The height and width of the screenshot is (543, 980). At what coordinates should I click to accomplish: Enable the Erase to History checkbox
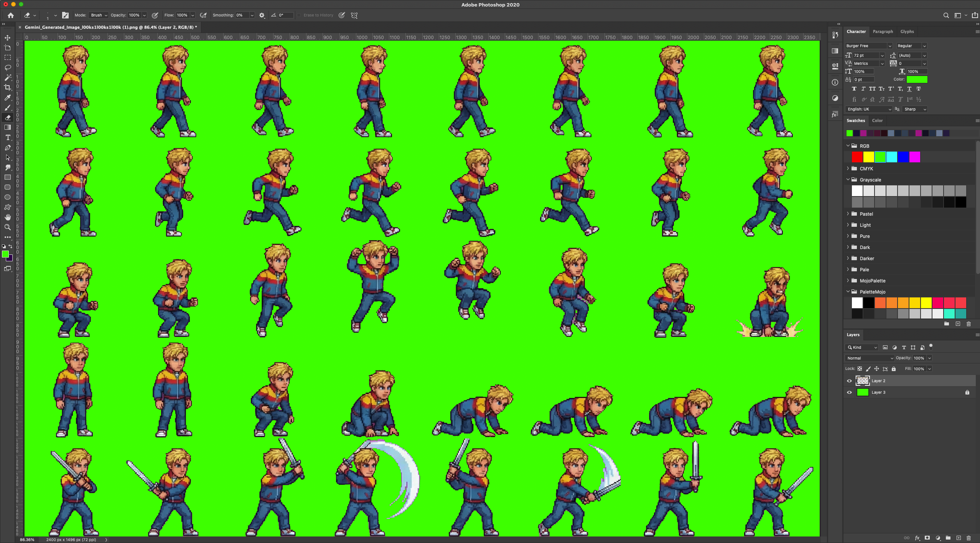coord(300,15)
